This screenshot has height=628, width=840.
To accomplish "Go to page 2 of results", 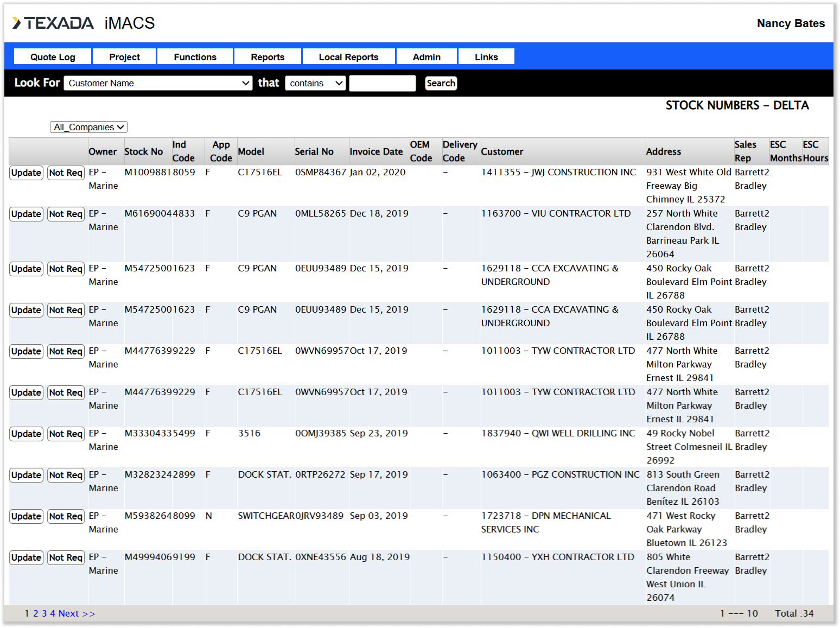I will (36, 613).
